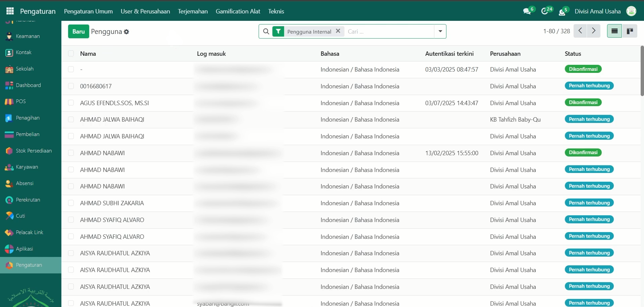Screen dimensions: 644x307
Task: Tick the select-all checkbox in header
Action: [x=71, y=53]
